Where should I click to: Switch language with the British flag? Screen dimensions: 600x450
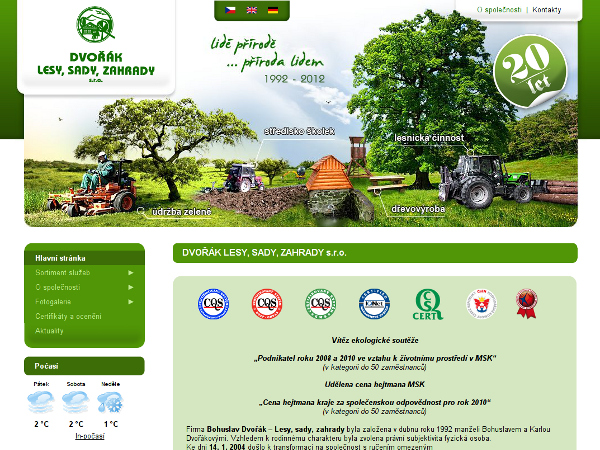click(251, 10)
